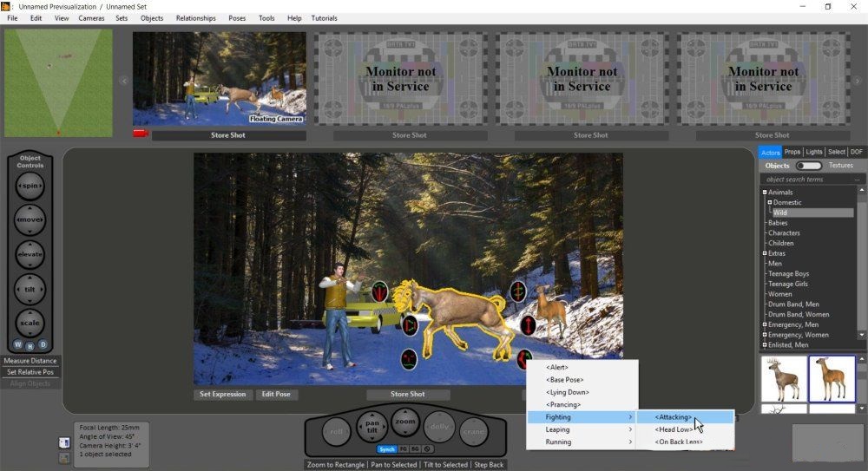Switch to the Props tab
This screenshot has width=868, height=471.
(x=792, y=152)
